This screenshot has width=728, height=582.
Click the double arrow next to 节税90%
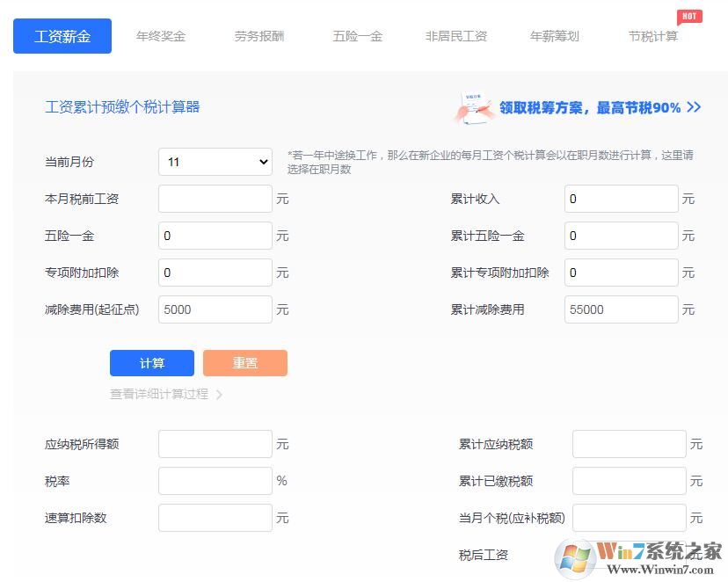click(x=694, y=107)
